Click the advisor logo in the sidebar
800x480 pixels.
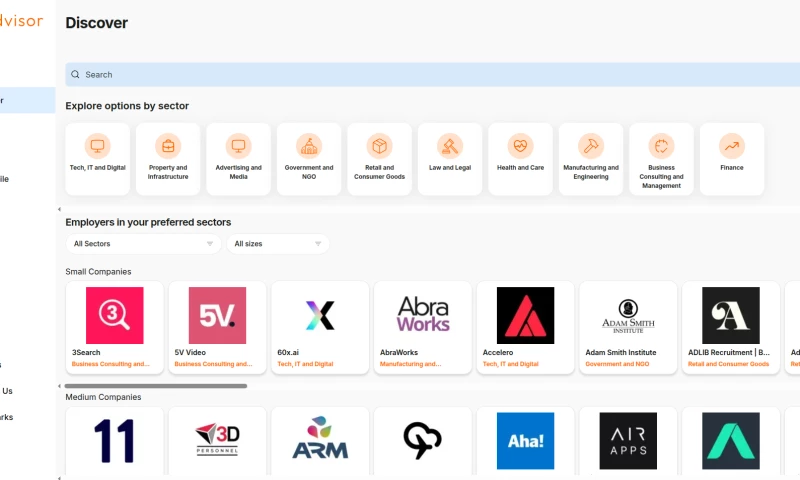point(21,21)
